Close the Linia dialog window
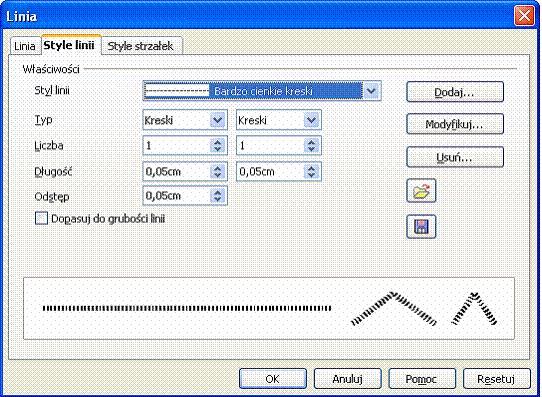 [x=524, y=16]
